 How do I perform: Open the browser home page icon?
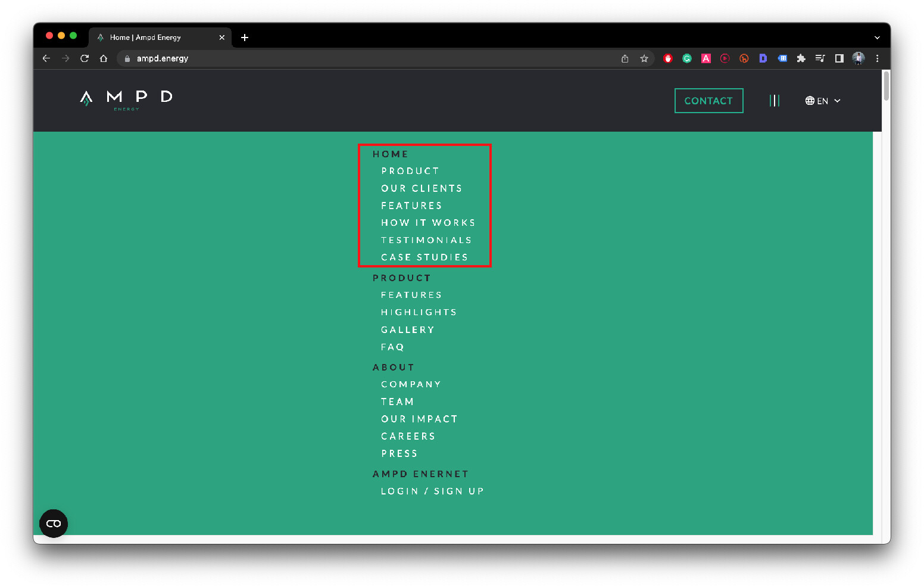coord(104,58)
